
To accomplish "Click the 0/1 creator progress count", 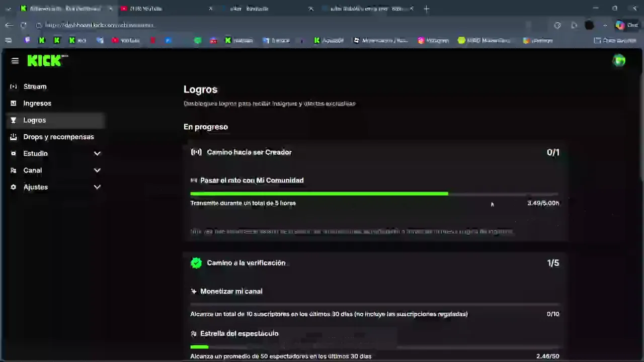I will click(553, 152).
